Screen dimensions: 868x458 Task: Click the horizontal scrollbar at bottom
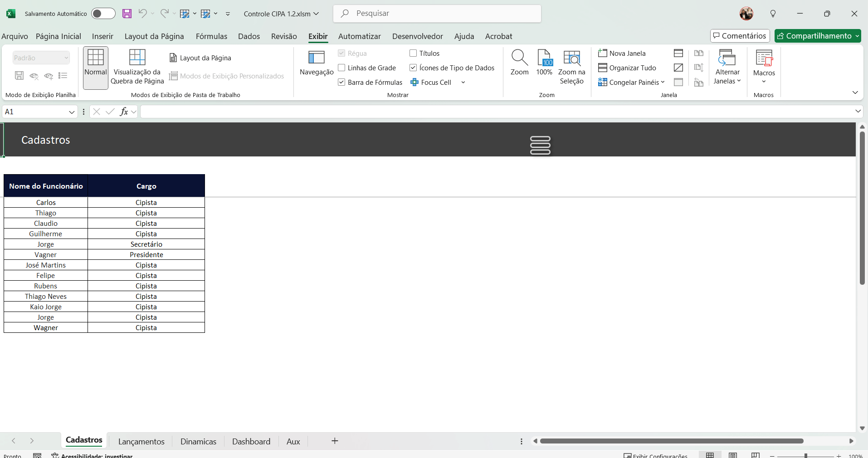(x=671, y=441)
